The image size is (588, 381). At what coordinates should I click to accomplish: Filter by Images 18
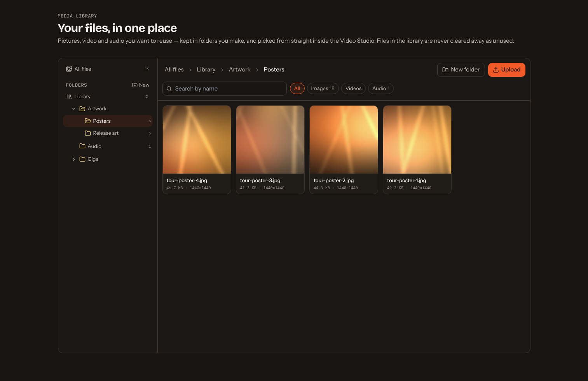(x=323, y=89)
